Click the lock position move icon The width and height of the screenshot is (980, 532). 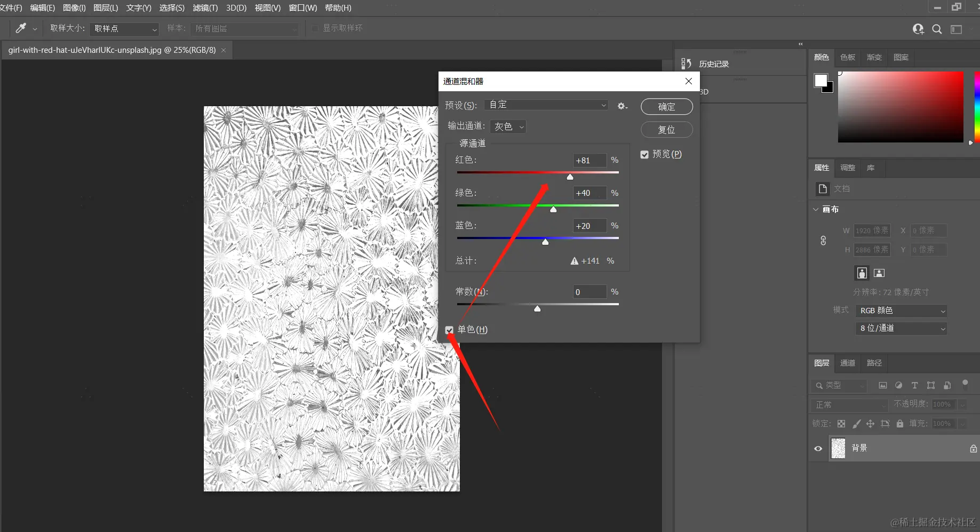coord(870,424)
